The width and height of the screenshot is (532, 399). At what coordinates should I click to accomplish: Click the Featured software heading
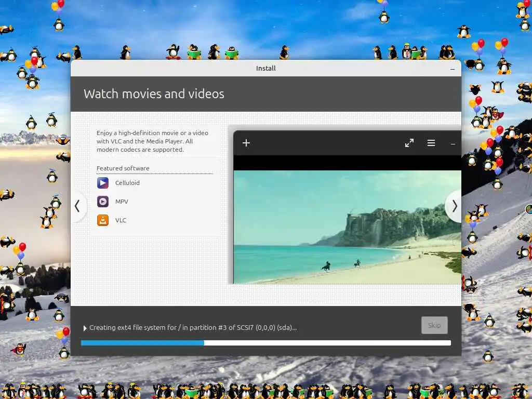pyautogui.click(x=123, y=168)
